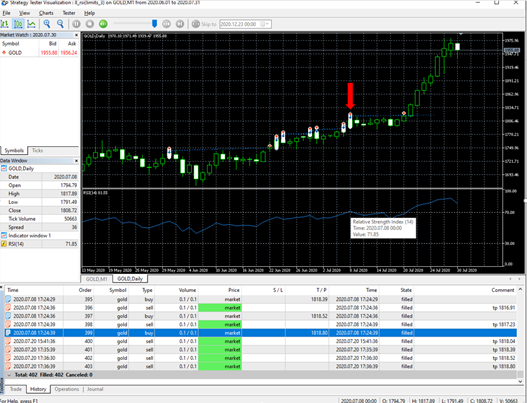Open the History tab in Toolbox
Image resolution: width=527 pixels, height=403 pixels.
coord(38,389)
